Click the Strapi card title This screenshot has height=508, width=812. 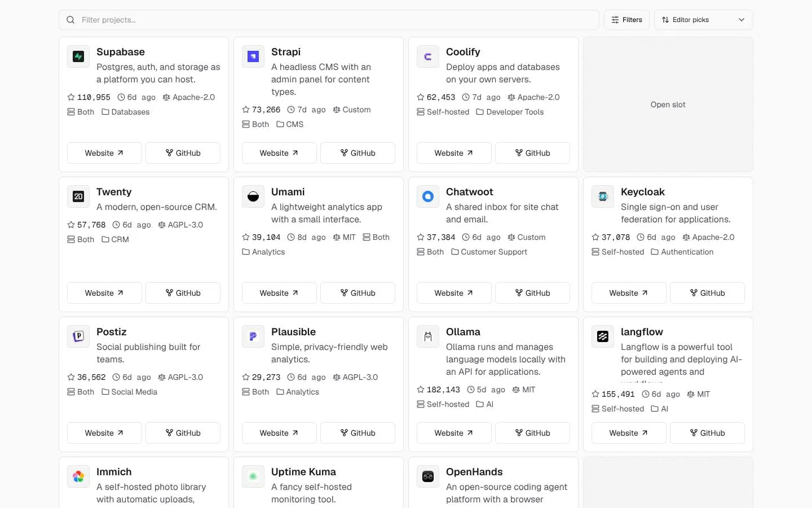286,52
